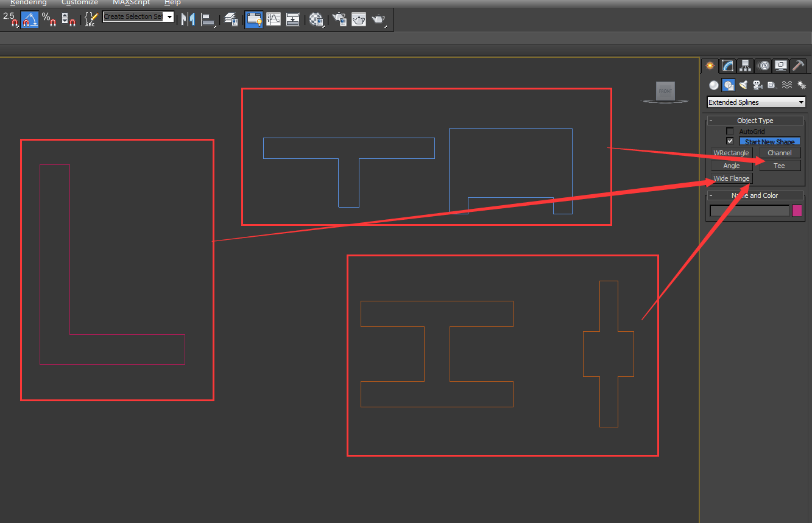
Task: Select the Helpers category tape icon
Action: coord(772,85)
